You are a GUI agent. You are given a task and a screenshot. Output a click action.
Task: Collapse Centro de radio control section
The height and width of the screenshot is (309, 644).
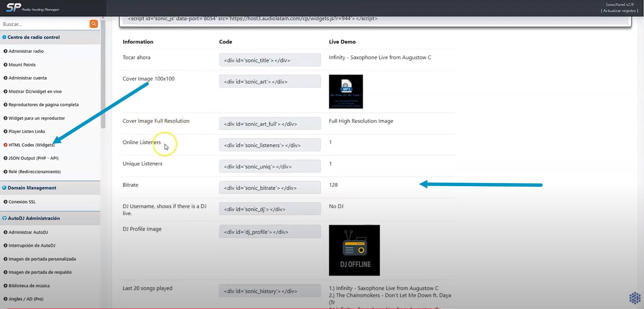50,37
